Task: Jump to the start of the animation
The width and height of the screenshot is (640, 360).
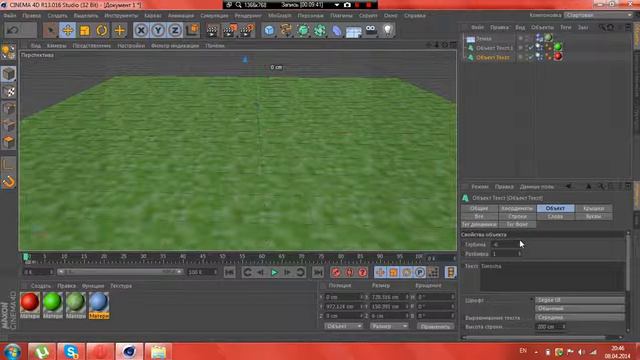Action: [x=229, y=272]
